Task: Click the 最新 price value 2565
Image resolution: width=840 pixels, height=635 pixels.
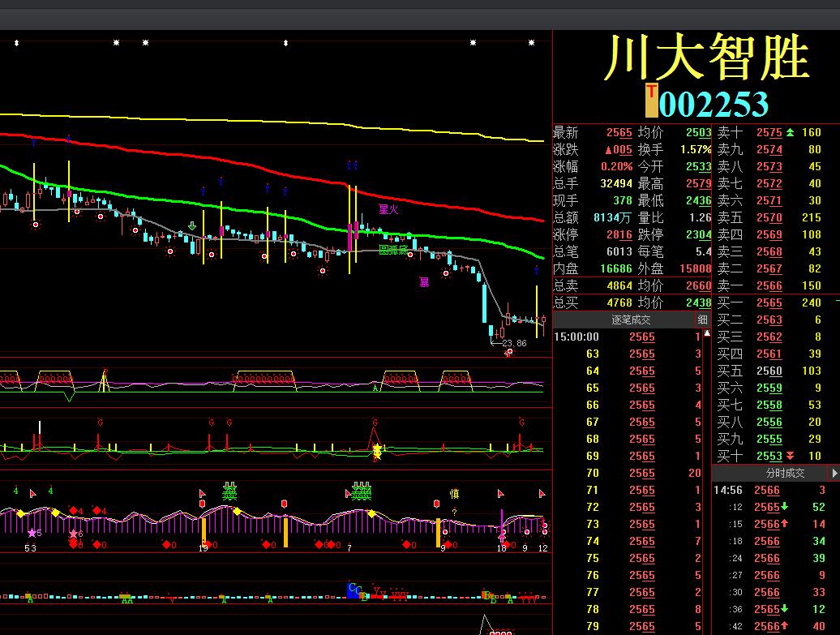Action: 619,132
